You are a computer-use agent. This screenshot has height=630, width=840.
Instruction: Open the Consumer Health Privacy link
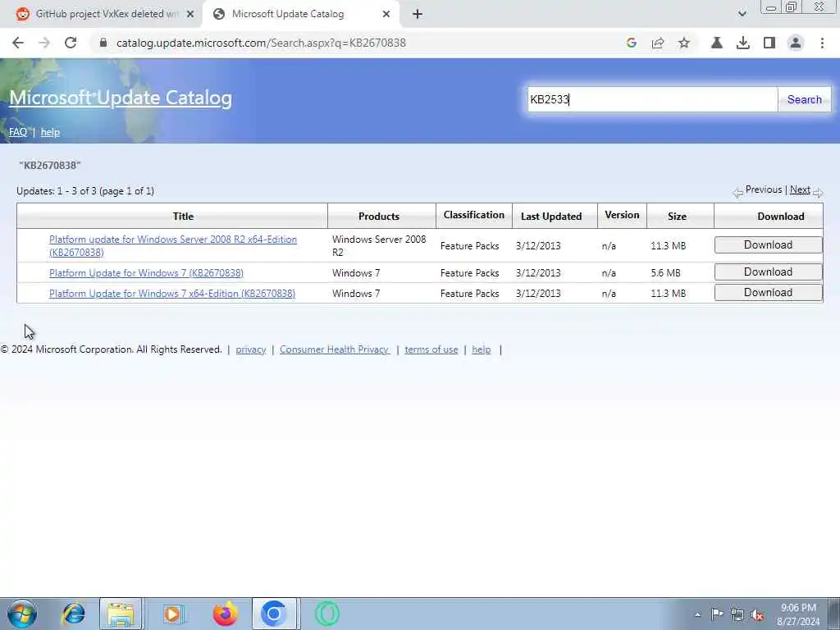335,349
